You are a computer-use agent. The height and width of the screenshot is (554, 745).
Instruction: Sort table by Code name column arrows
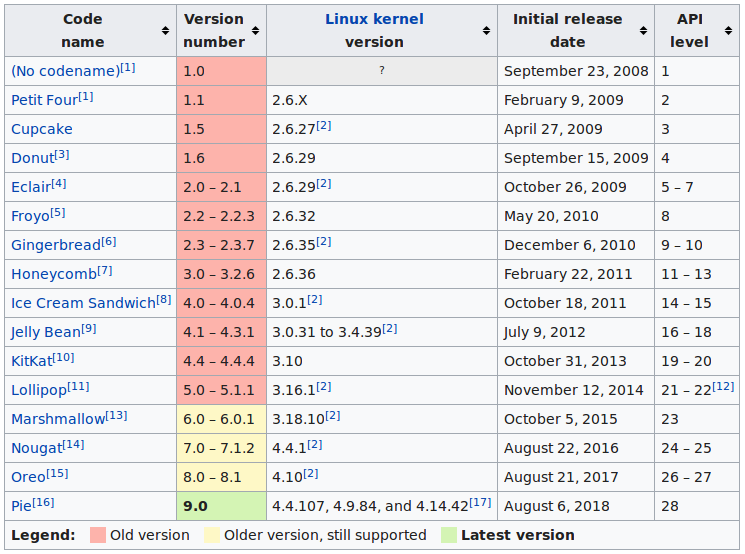point(165,31)
